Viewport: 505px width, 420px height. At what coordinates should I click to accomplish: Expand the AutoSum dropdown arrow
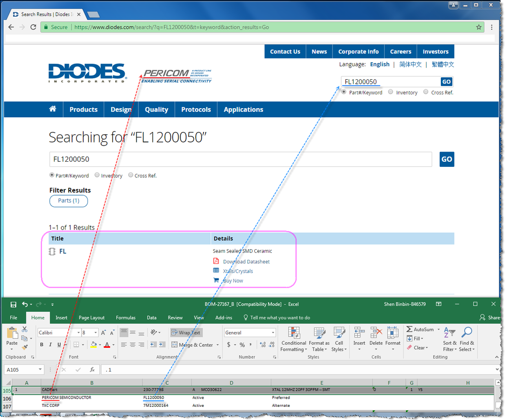tap(438, 329)
